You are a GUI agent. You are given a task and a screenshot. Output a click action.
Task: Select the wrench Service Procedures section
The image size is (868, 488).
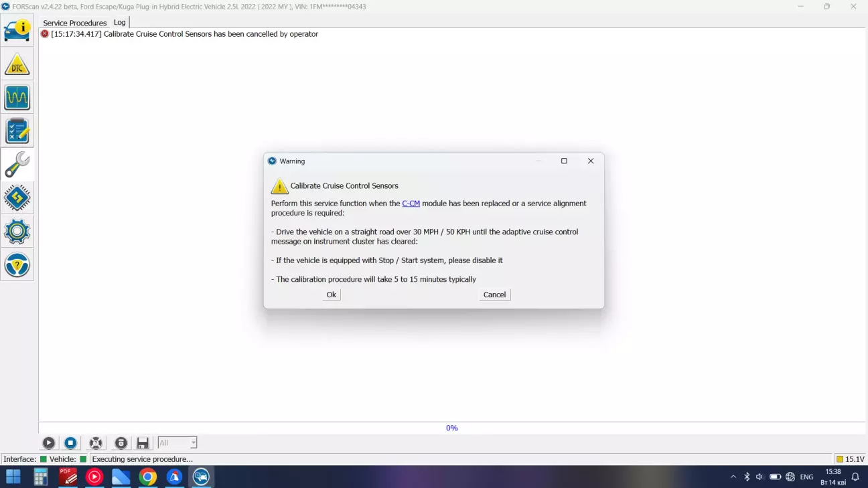pos(17,165)
